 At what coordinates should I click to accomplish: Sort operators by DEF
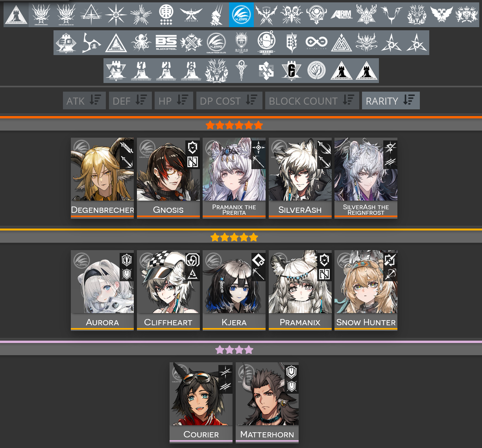(x=130, y=100)
